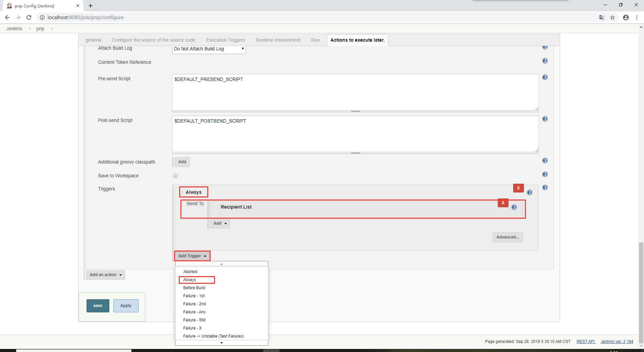This screenshot has height=352, width=644.
Task: Expand Add an action dropdown
Action: click(106, 275)
